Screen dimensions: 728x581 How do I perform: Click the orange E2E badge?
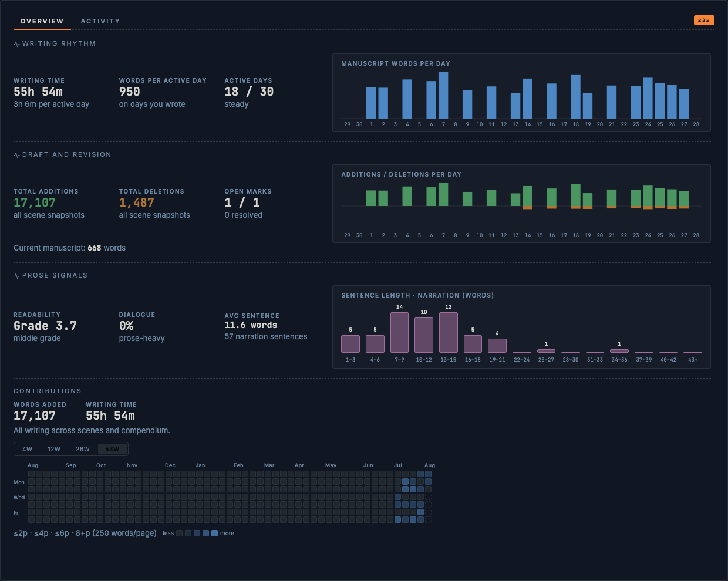pos(704,20)
